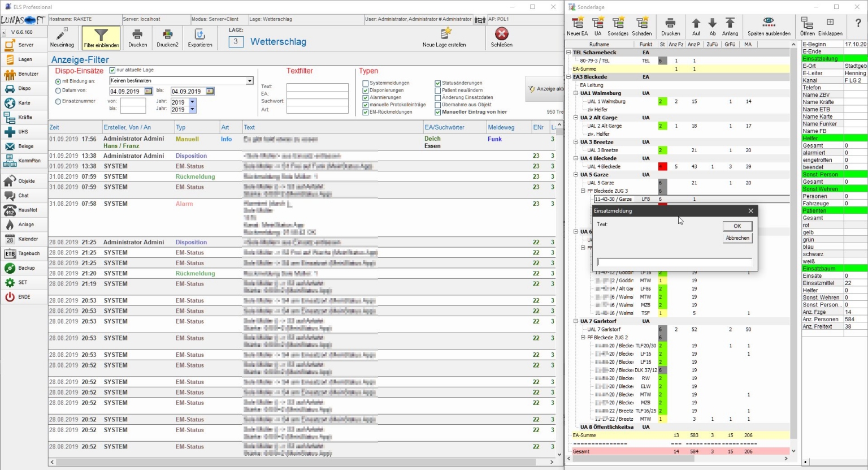
Task: Click the log list horizontal scrollbar
Action: 301,462
